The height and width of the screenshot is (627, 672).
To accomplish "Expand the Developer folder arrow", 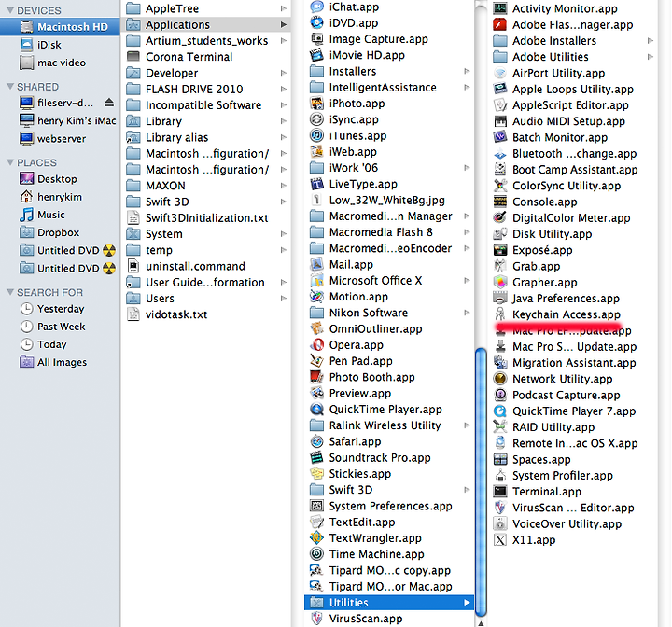I will click(x=284, y=73).
